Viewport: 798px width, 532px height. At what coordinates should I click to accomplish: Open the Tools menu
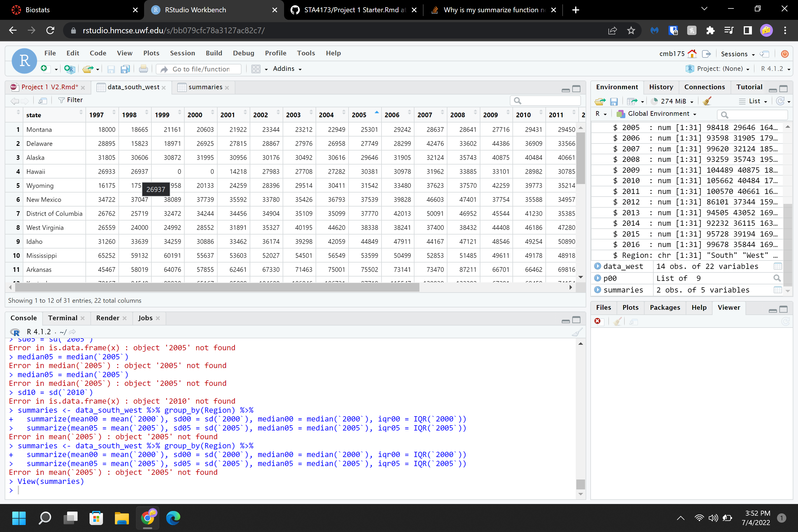click(306, 53)
